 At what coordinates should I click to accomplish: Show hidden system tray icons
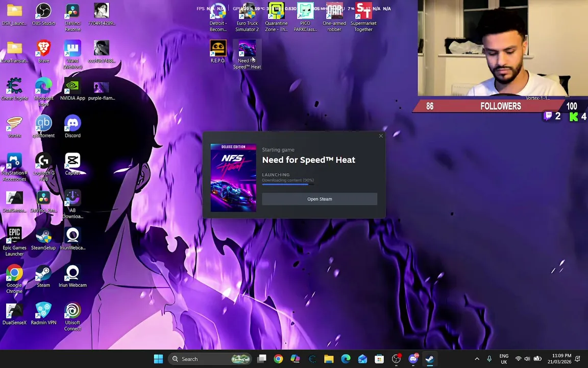click(x=477, y=359)
